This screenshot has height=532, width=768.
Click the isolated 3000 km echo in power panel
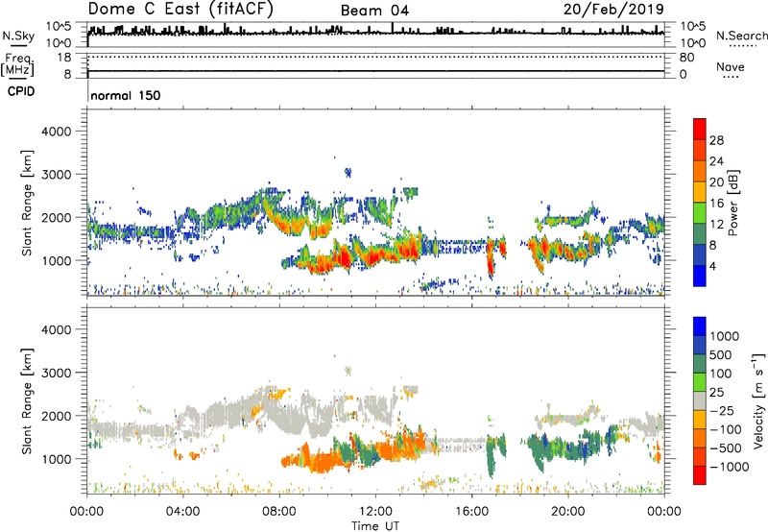coord(348,172)
